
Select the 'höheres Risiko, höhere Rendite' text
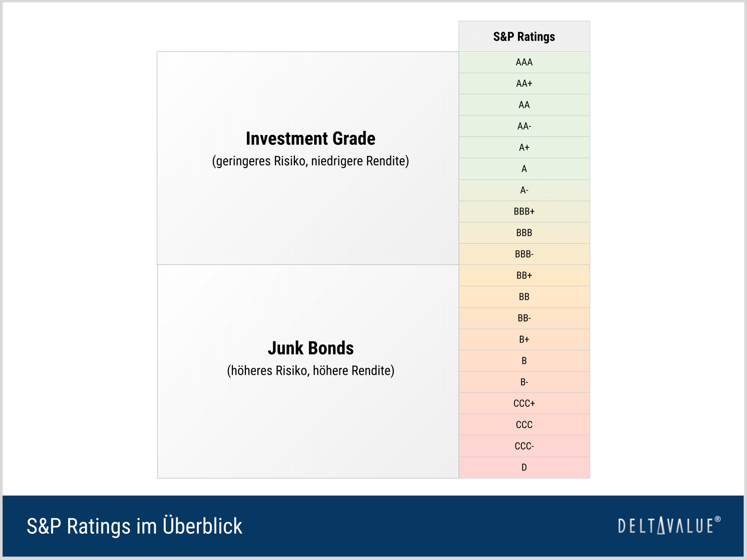311,371
